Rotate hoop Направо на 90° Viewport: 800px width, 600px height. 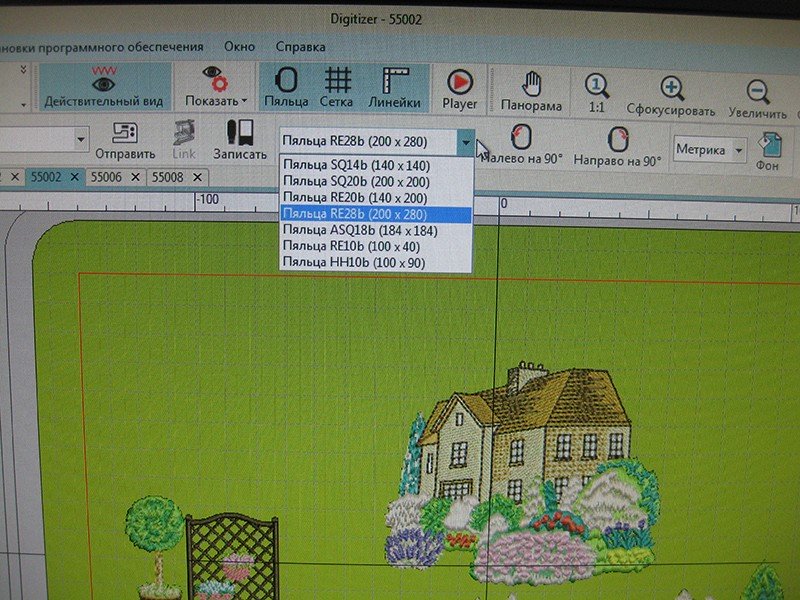[x=617, y=147]
